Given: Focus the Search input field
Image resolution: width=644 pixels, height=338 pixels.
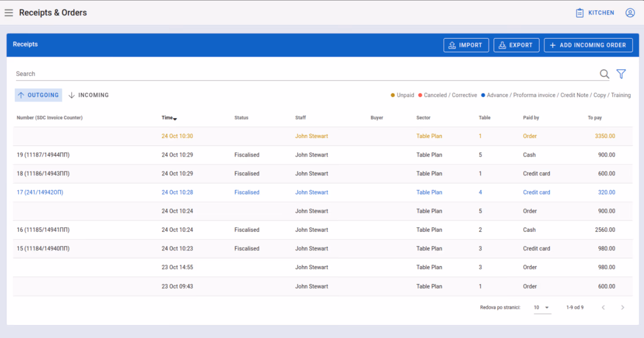Looking at the screenshot, I should 306,74.
